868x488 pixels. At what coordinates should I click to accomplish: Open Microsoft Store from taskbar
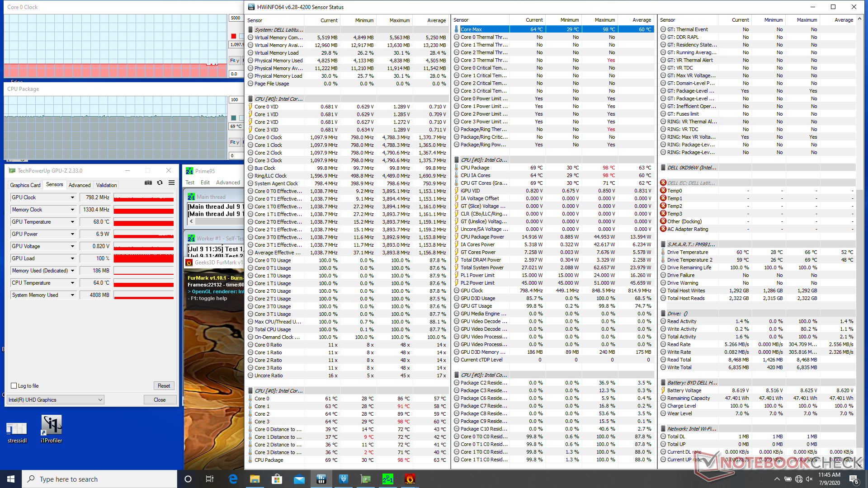click(x=277, y=479)
